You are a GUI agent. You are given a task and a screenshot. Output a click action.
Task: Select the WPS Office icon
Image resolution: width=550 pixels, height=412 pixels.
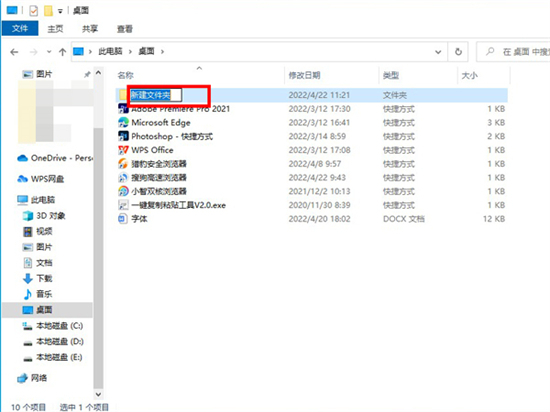coord(123,150)
